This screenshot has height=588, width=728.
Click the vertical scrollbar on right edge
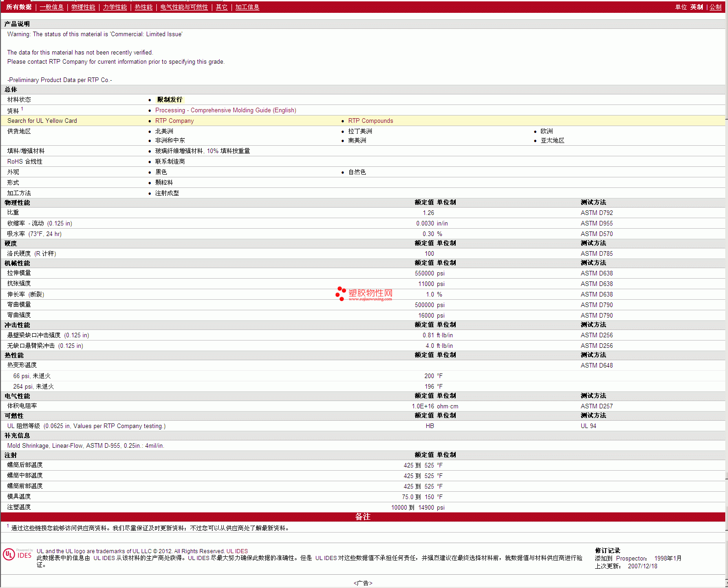[726, 293]
